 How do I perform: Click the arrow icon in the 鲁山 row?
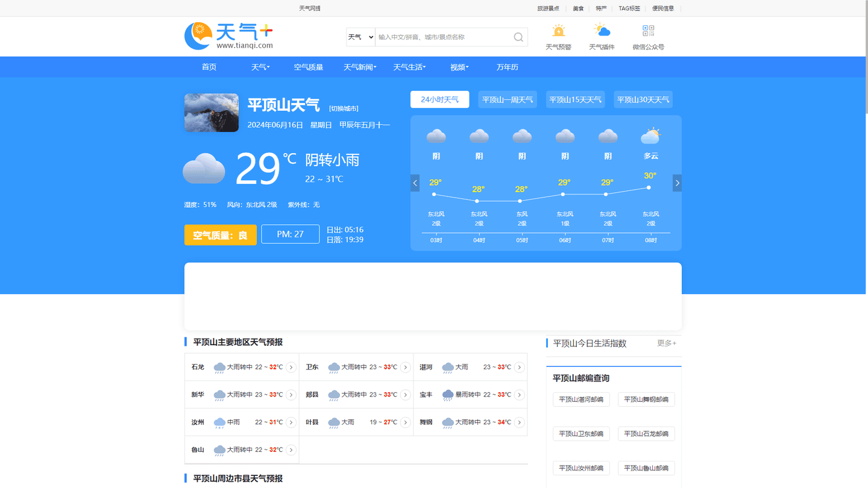[x=291, y=450]
